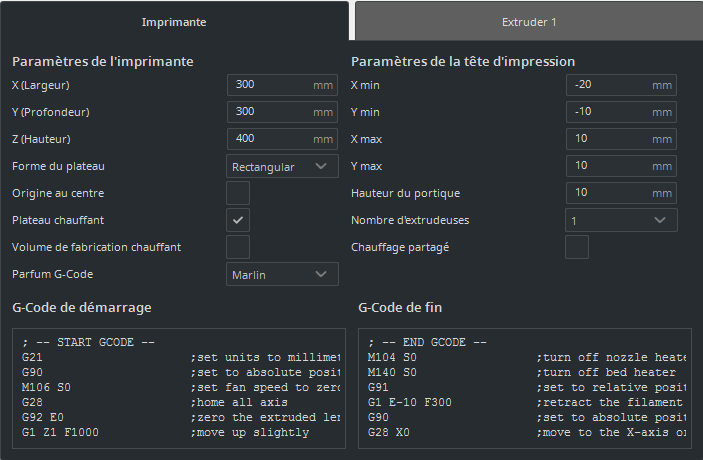Viewport: 703px width, 460px height.
Task: Switch to the Imprimante tab
Action: tap(175, 21)
